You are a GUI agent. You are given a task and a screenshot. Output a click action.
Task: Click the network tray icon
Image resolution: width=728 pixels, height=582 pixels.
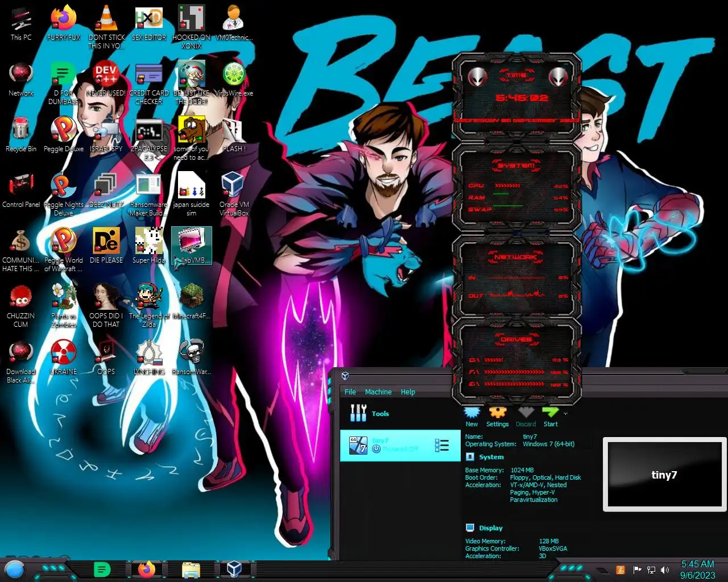[651, 569]
